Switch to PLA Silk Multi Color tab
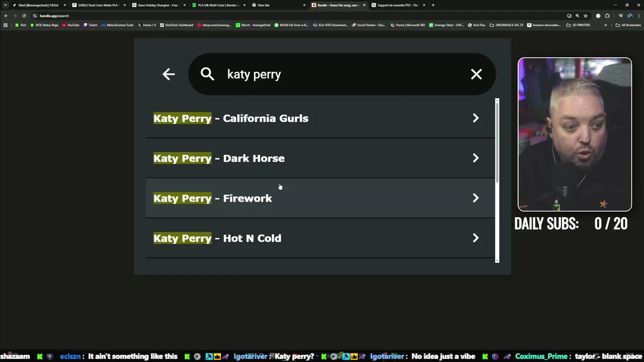Screen dimensions: 644x362 pos(219,5)
